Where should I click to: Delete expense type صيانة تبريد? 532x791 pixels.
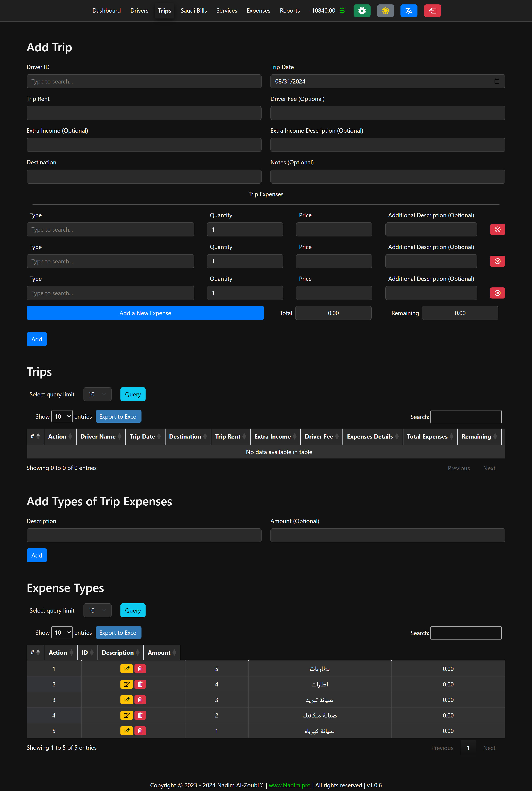140,700
